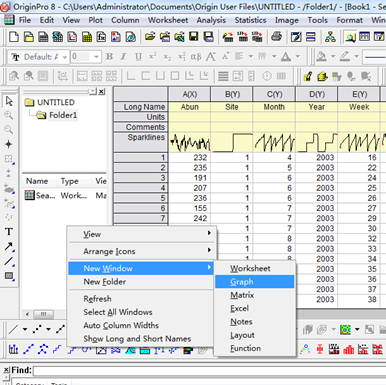Viewport: 386px width, 385px height.
Task: Apply subscript formatting
Action: (x=167, y=57)
